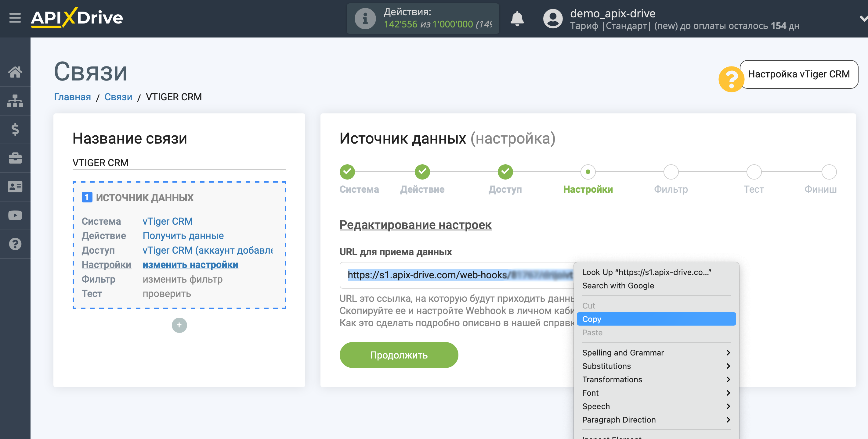
Task: Expand Transformations submenu
Action: tap(656, 380)
